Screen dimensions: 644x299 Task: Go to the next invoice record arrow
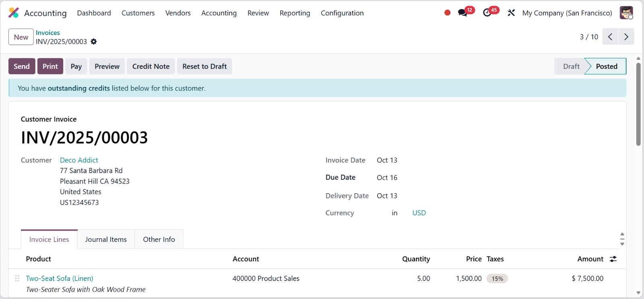pos(626,37)
